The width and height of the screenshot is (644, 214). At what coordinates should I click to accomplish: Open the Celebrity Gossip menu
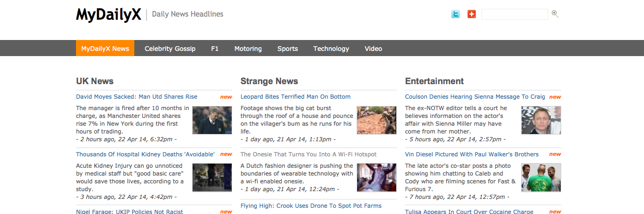pyautogui.click(x=170, y=48)
